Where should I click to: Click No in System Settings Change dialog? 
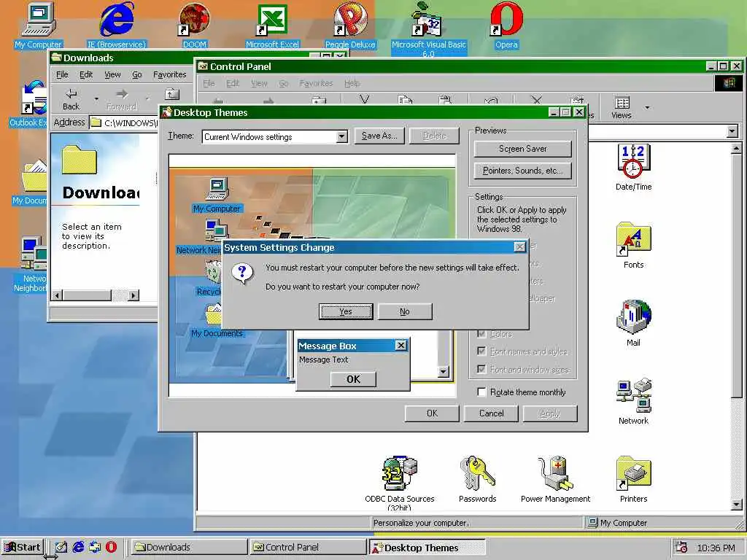(405, 311)
